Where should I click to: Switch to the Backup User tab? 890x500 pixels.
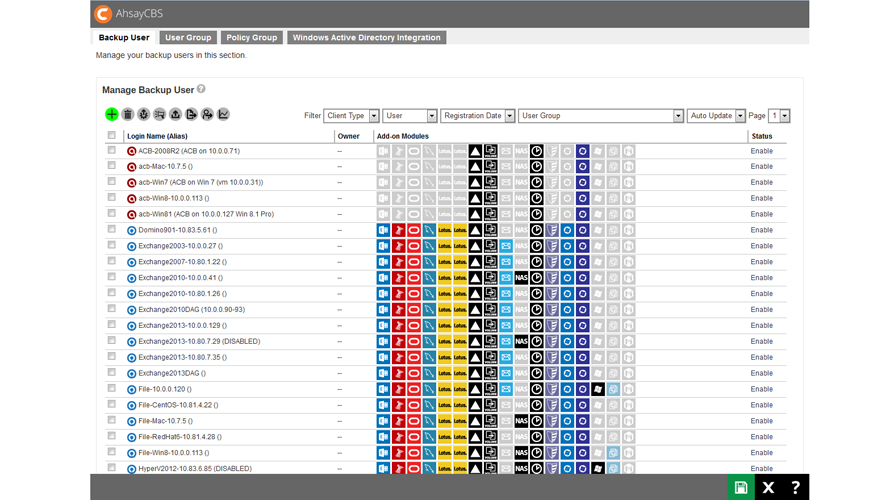coord(124,37)
